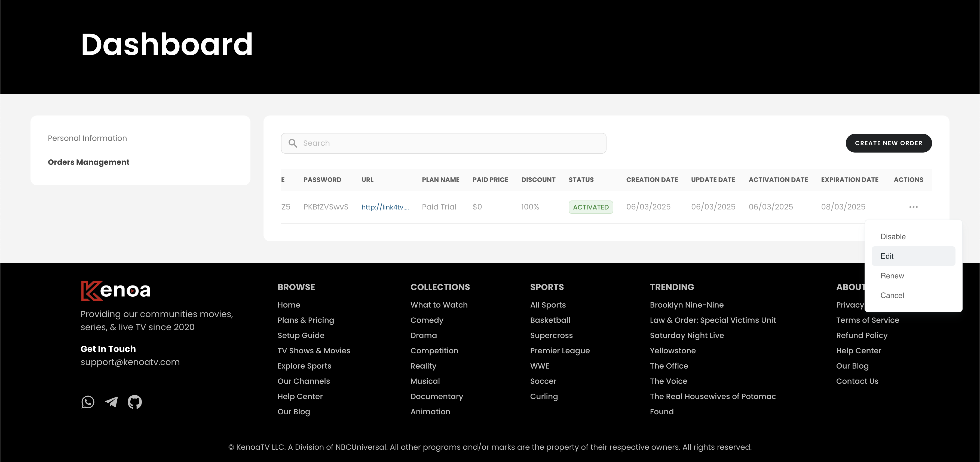Open Premier League sports link
Screen dimensions: 980x462
[560, 351]
